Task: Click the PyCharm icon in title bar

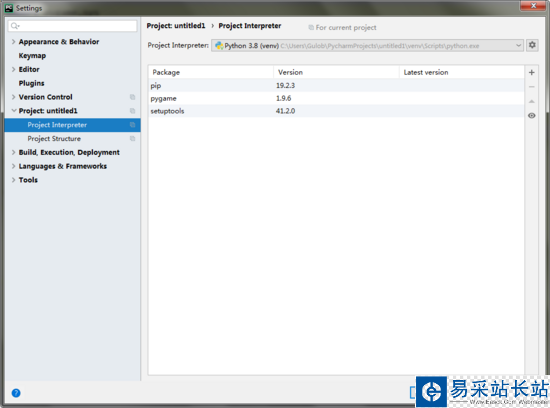Action: (x=9, y=8)
